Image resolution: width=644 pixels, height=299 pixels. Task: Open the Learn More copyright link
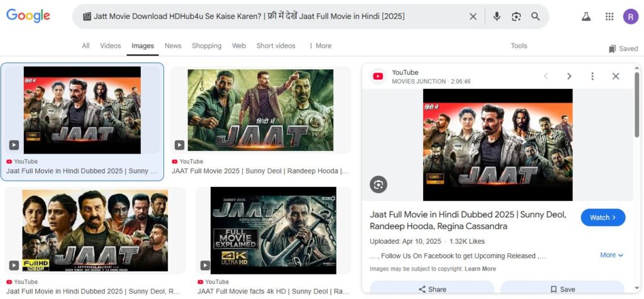(480, 269)
